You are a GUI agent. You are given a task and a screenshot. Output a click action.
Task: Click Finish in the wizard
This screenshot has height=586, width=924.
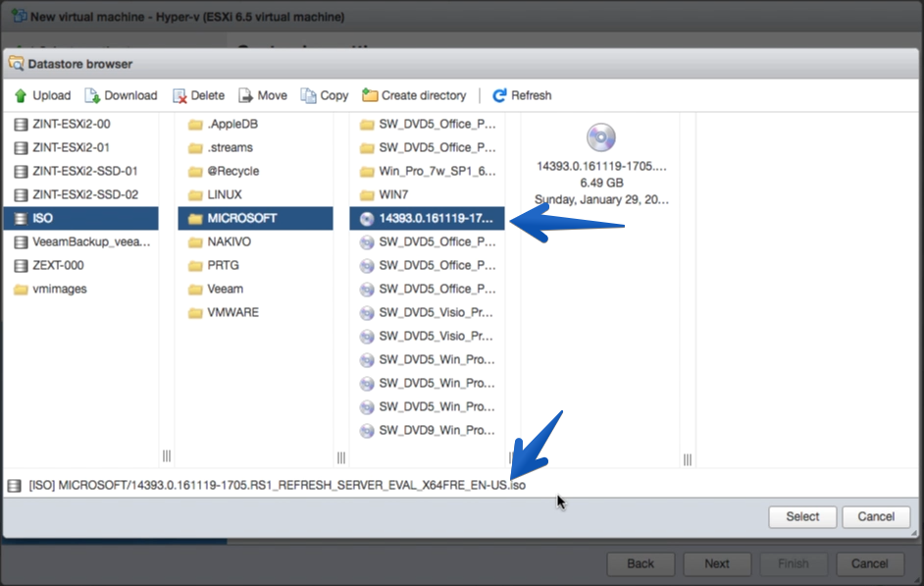point(794,563)
